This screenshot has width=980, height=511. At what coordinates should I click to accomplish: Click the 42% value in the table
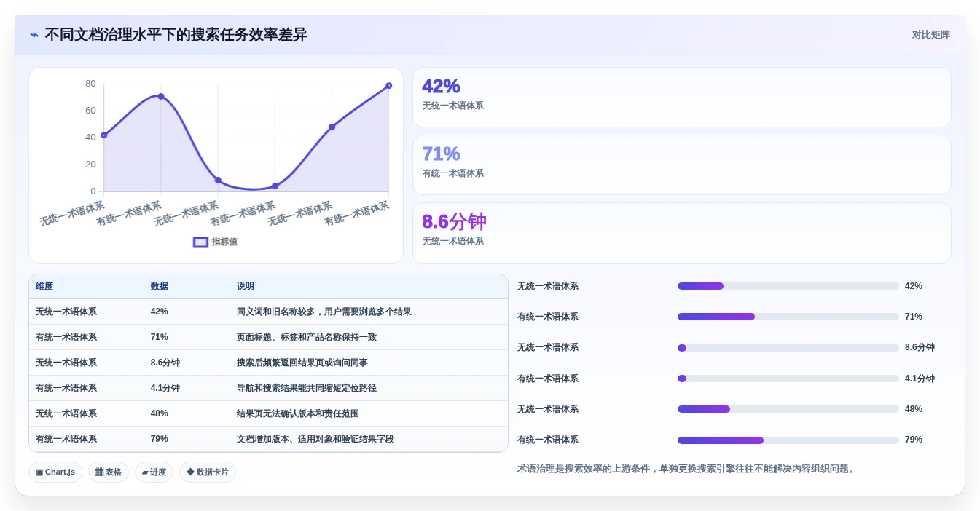[160, 312]
